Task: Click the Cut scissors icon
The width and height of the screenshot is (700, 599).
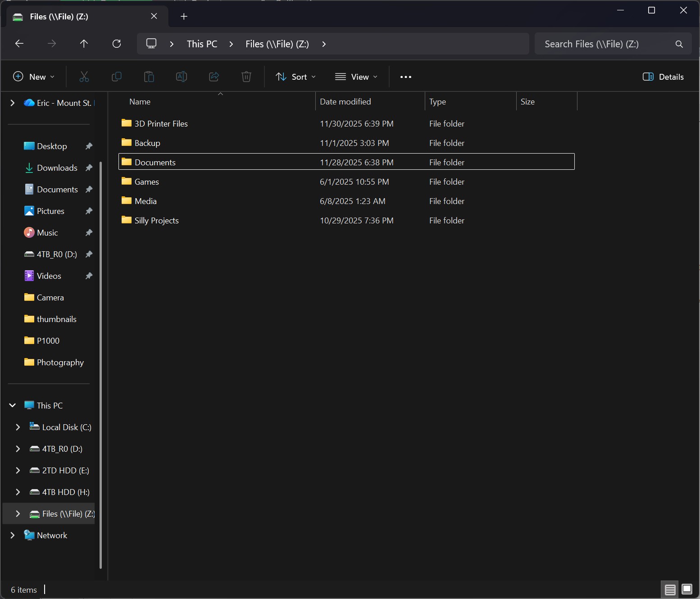Action: tap(84, 77)
